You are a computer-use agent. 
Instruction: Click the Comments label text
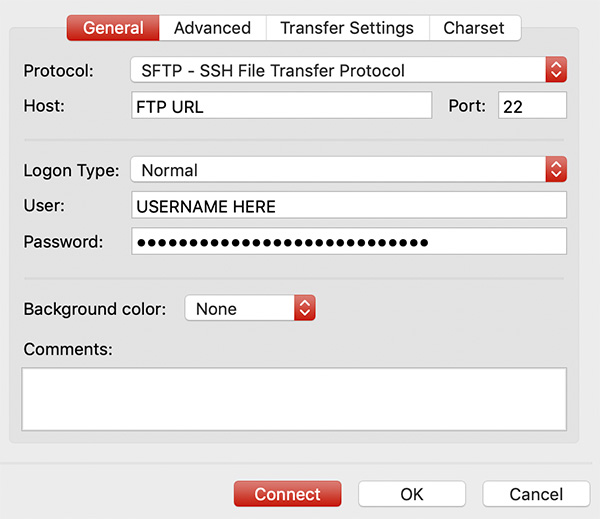(68, 349)
